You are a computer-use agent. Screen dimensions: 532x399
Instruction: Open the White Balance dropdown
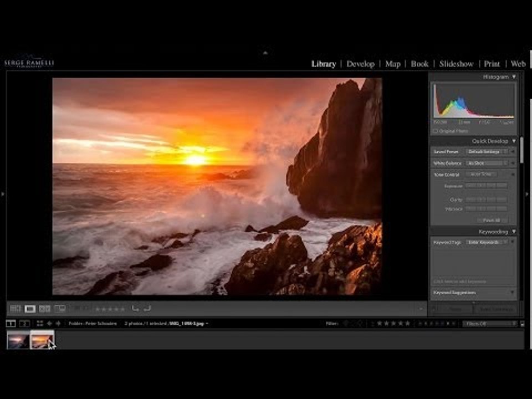(x=487, y=163)
